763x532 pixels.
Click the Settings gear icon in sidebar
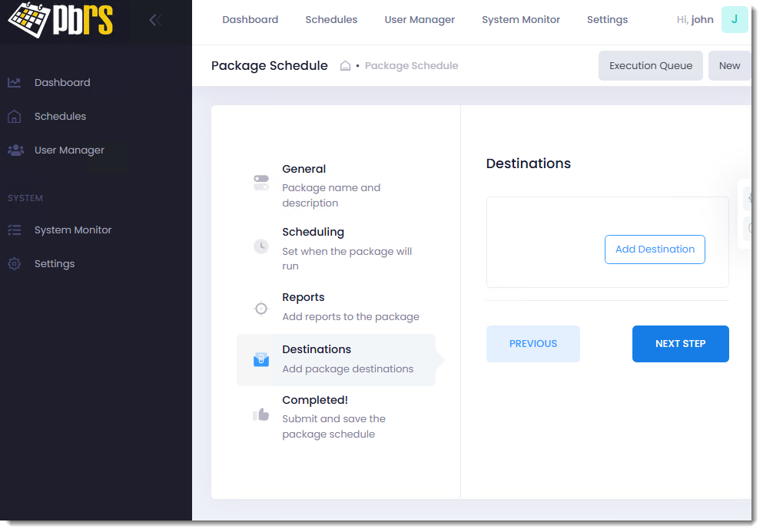(x=15, y=264)
